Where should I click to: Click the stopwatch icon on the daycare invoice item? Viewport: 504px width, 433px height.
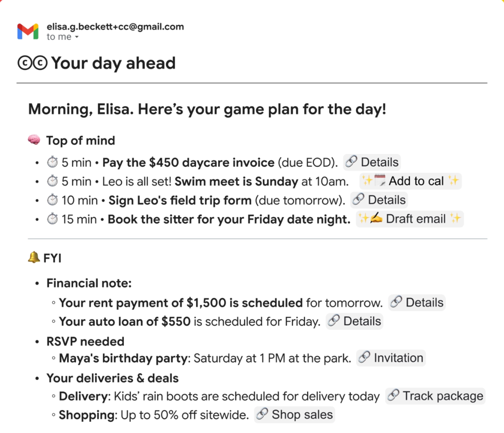click(52, 163)
